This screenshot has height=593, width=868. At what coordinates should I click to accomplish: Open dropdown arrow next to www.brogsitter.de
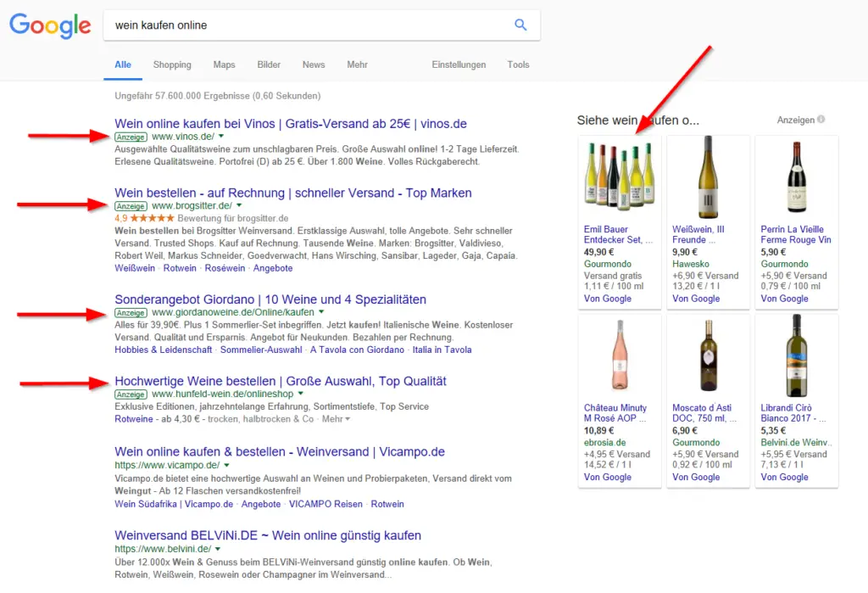239,205
